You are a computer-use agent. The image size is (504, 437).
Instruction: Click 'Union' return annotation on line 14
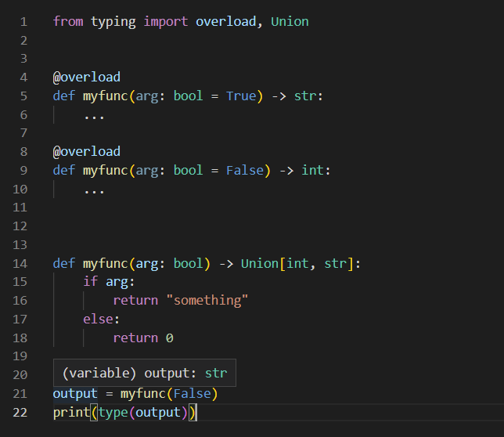coord(260,264)
